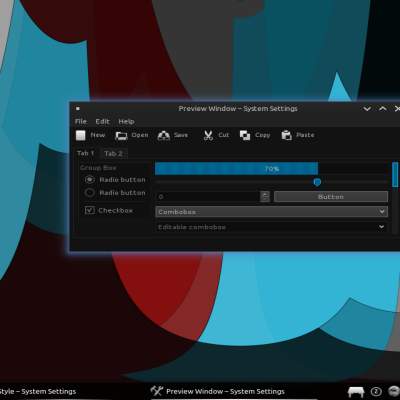
Task: Open a file with the Open icon
Action: pos(121,136)
